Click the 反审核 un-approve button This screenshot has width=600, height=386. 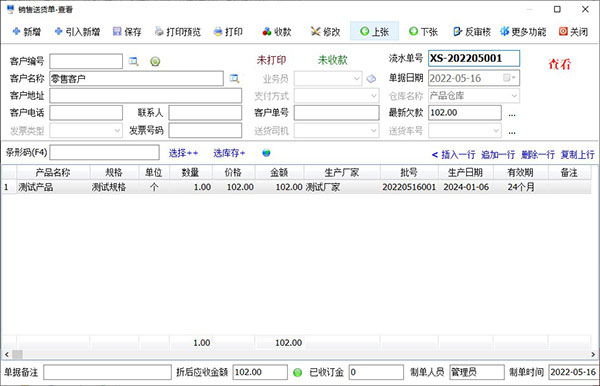(471, 32)
